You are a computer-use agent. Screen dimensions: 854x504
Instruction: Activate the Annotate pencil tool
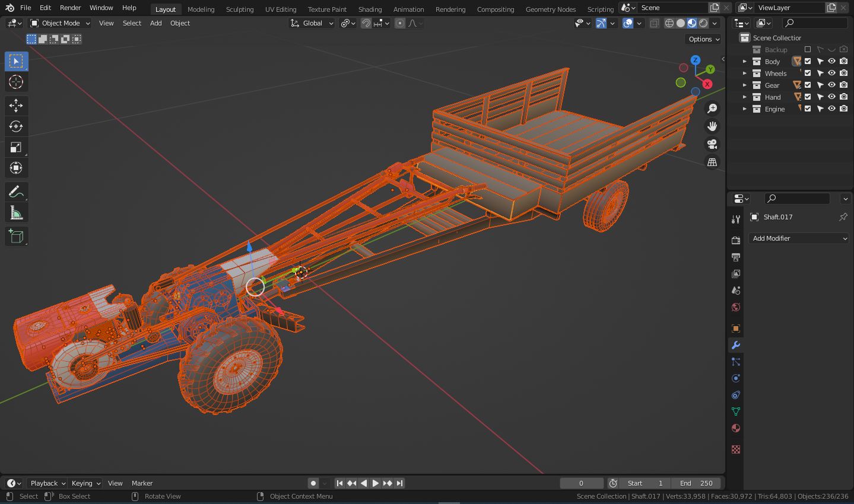point(16,192)
